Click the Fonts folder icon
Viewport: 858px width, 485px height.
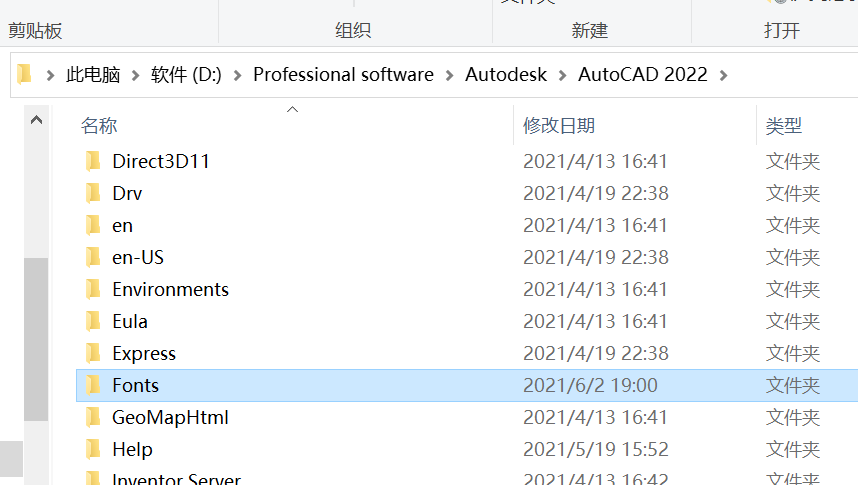(94, 385)
